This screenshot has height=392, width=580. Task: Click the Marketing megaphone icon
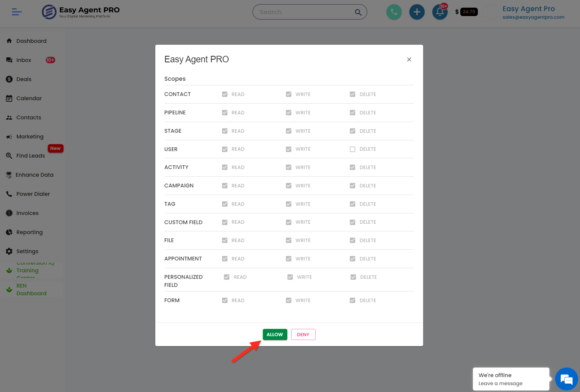click(x=9, y=137)
